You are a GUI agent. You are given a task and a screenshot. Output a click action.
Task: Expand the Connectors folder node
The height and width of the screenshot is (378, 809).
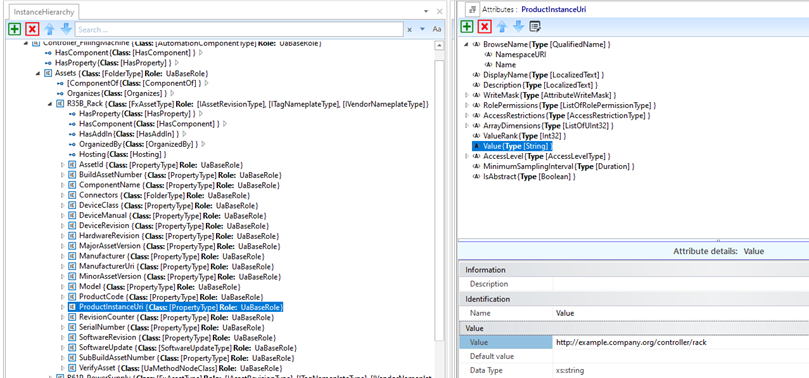click(62, 195)
